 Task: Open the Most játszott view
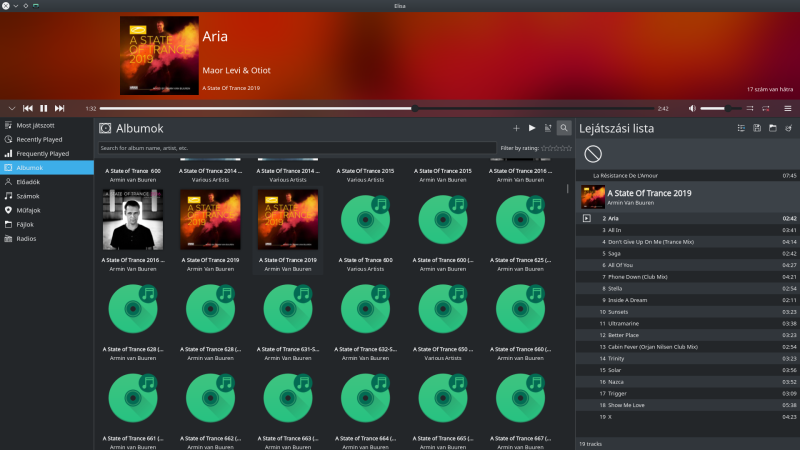click(47, 125)
